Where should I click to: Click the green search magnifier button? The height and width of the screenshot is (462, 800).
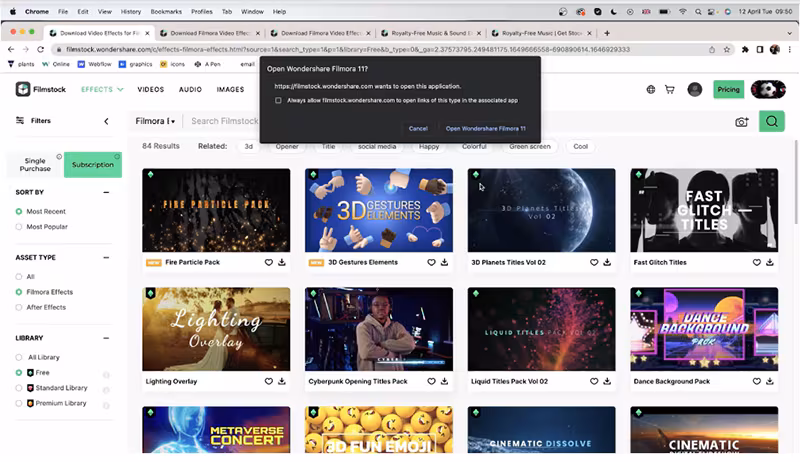771,121
